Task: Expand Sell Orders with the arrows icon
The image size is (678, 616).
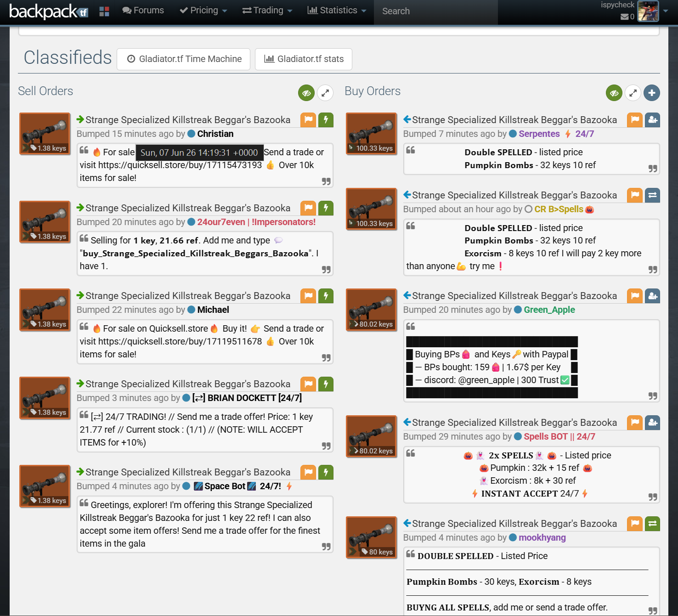Action: [325, 93]
